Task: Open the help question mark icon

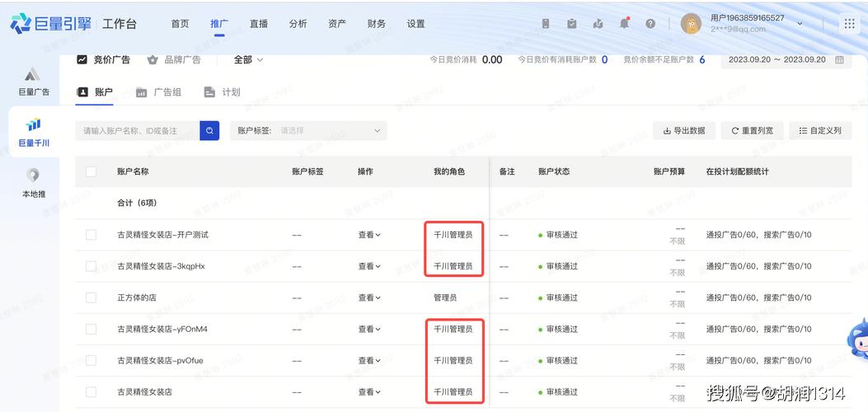Action: [x=650, y=24]
